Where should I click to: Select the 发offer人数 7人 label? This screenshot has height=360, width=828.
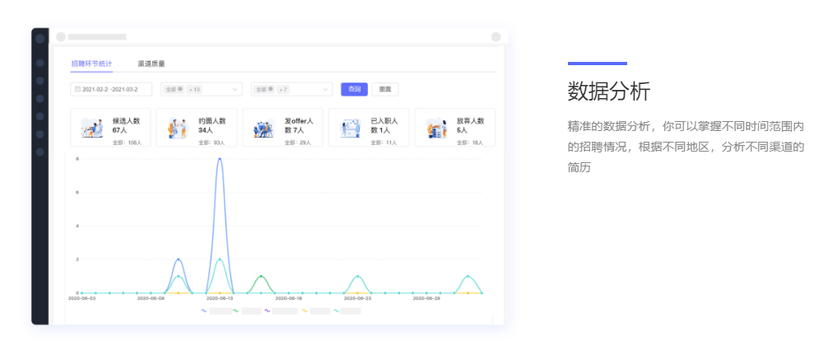click(x=299, y=125)
